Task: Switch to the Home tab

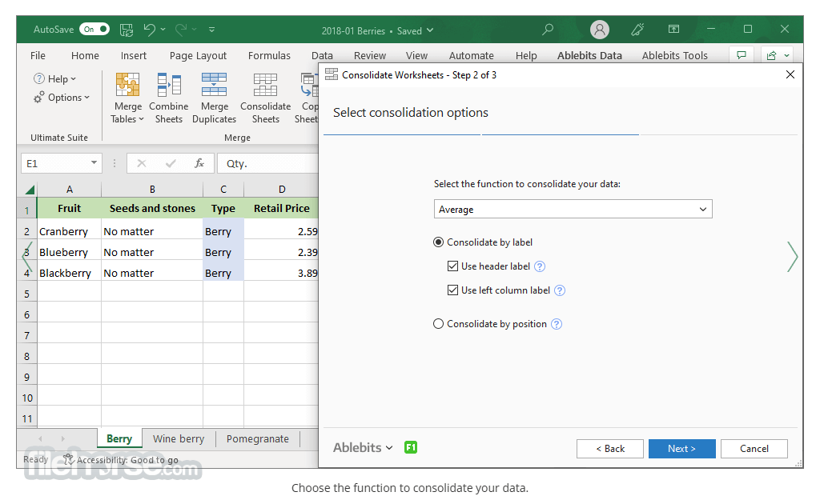Action: 85,55
